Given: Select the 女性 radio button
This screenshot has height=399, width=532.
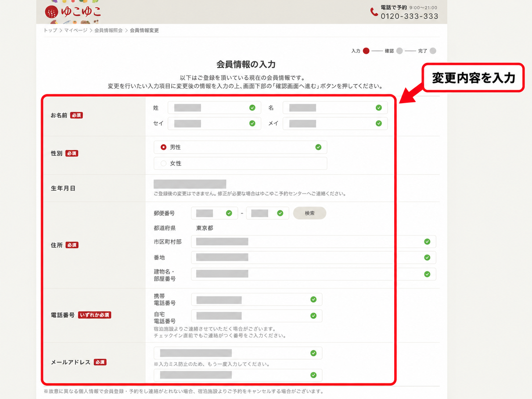Looking at the screenshot, I should tap(163, 163).
